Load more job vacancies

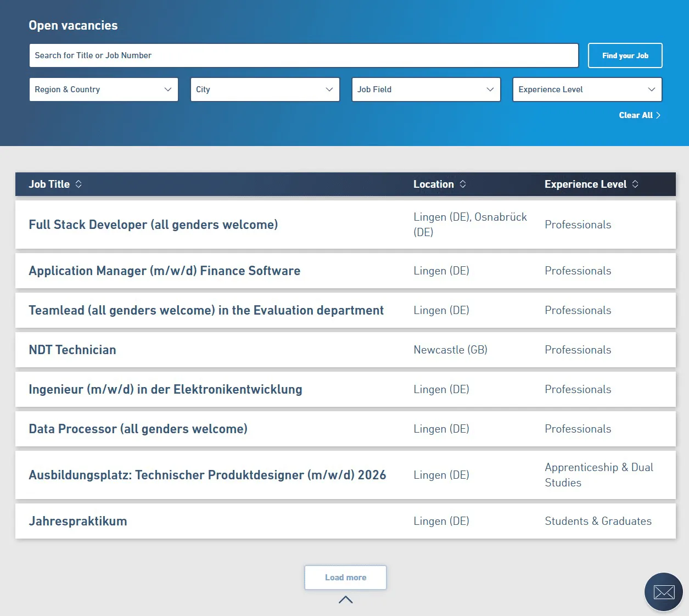click(x=345, y=577)
